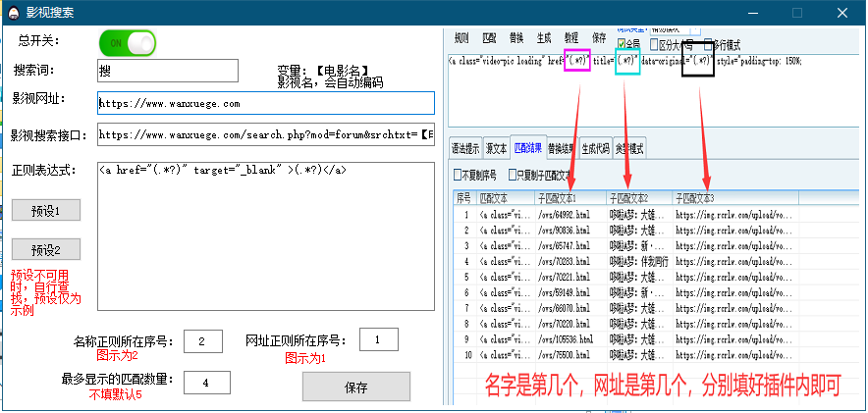Click the red 图示为1 hint
The height and width of the screenshot is (413, 868).
[305, 359]
